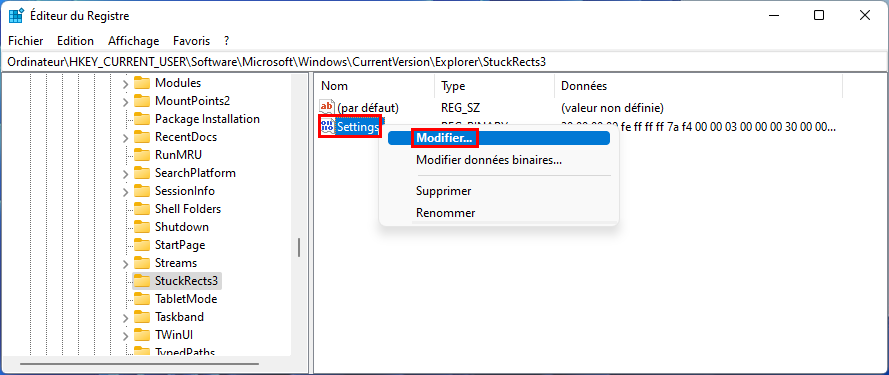Select the StuckRects3 folder icon
This screenshot has height=375, width=889.
(142, 281)
